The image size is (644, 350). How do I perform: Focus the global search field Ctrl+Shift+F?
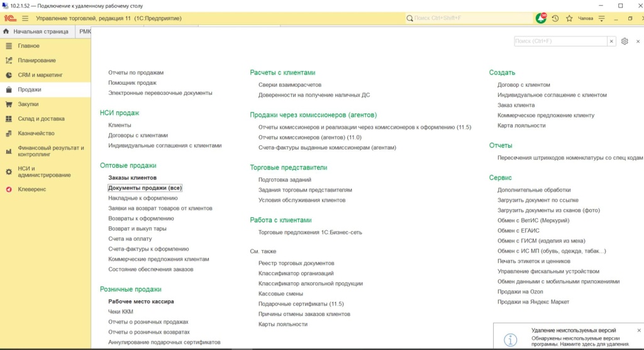point(468,18)
